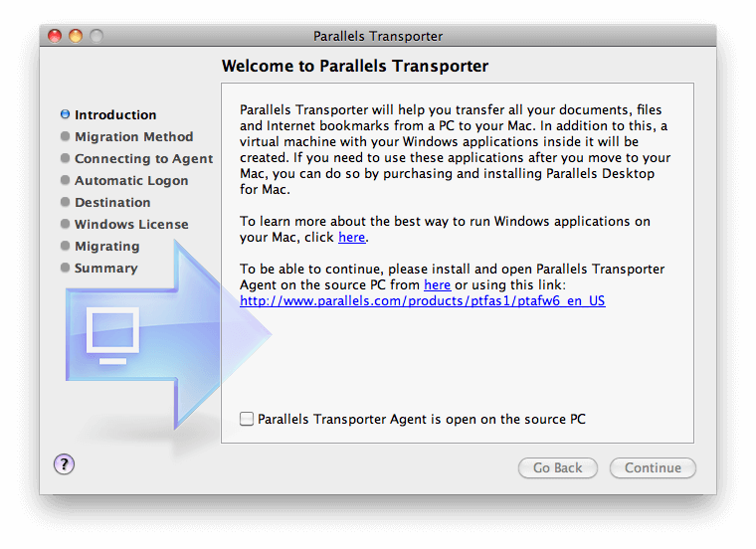Click the grayed-out zoom window button
756x549 pixels.
[96, 36]
